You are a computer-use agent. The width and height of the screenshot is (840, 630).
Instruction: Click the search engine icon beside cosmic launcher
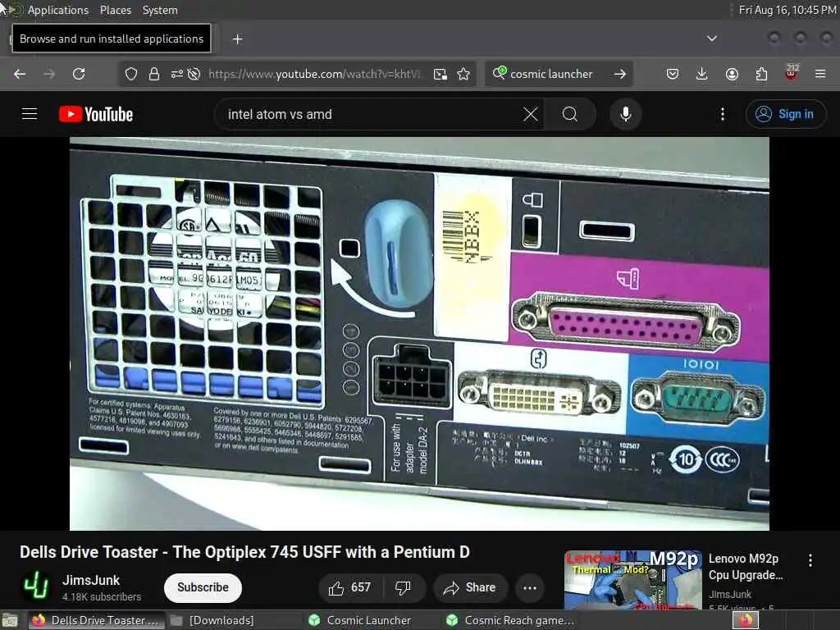(500, 72)
